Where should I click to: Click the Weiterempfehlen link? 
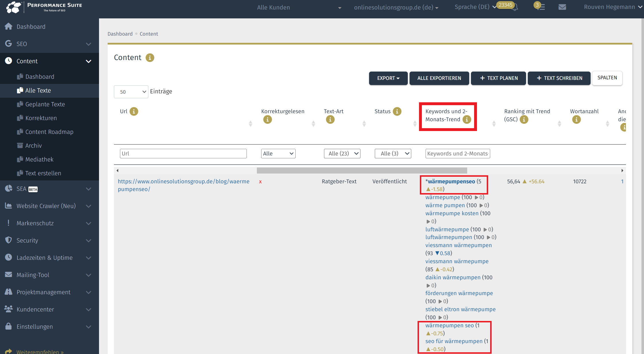click(x=40, y=351)
